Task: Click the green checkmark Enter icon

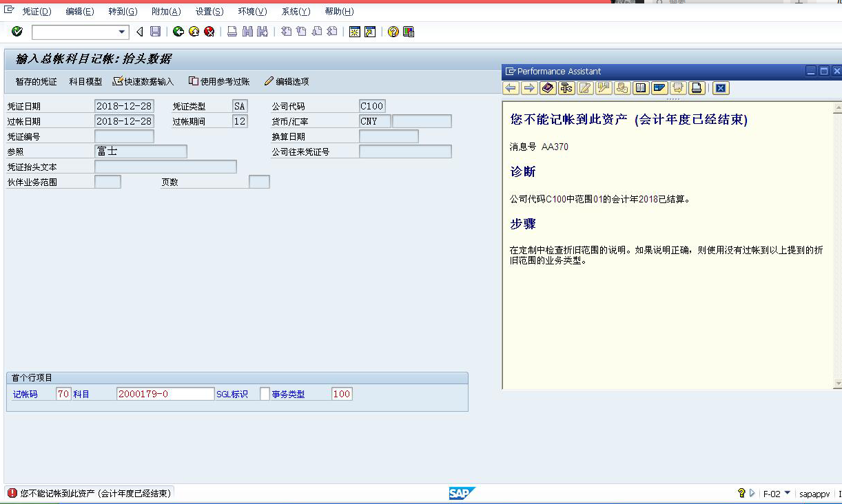Action: tap(17, 31)
